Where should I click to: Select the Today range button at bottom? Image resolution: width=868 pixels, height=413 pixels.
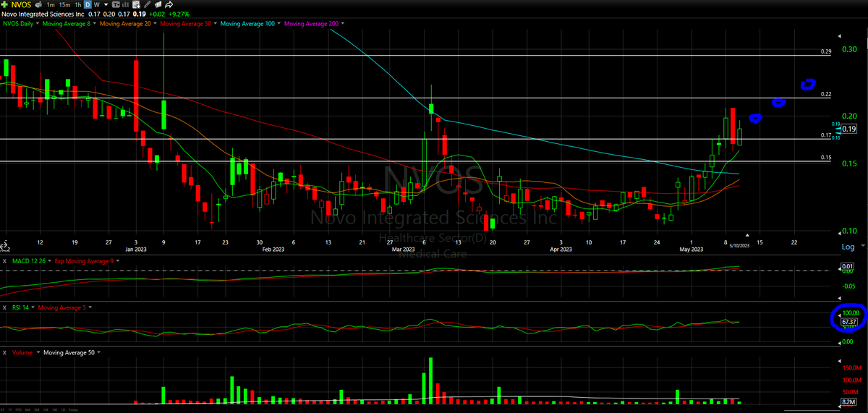[x=73, y=410]
